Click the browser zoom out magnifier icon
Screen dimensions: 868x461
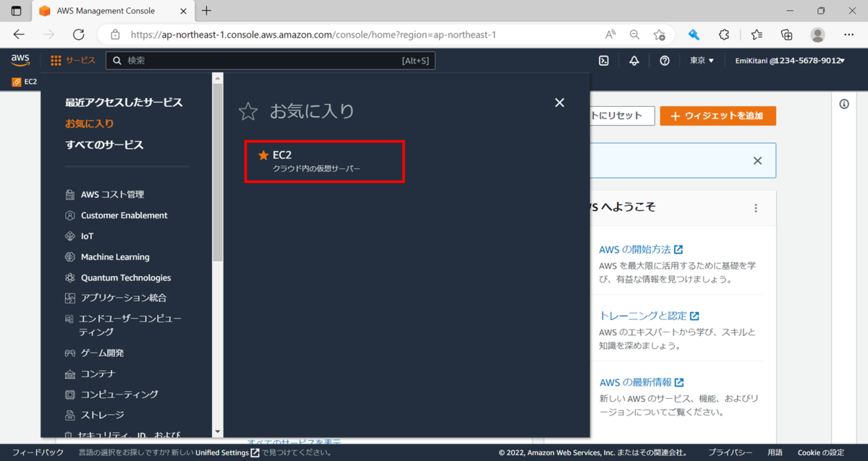click(x=634, y=35)
